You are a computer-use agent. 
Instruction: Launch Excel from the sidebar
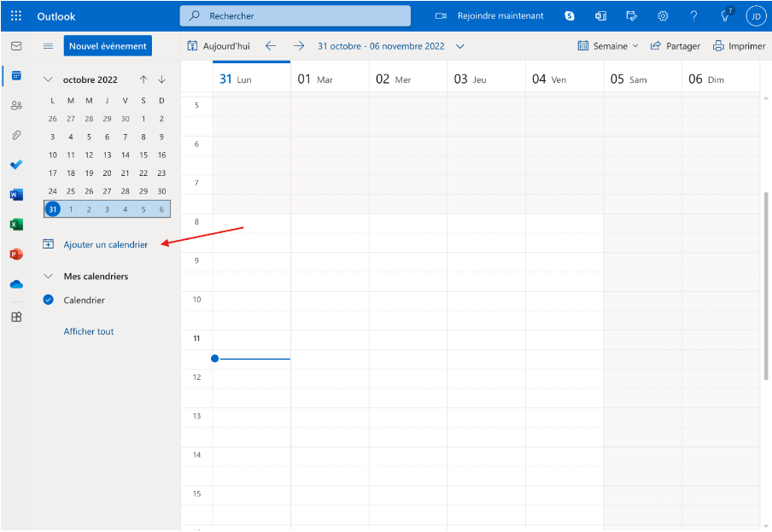[16, 225]
